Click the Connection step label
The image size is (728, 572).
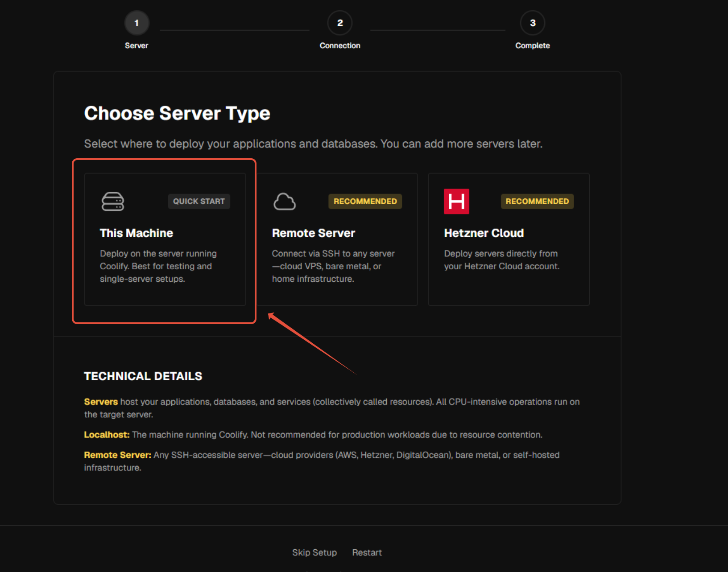coord(340,45)
